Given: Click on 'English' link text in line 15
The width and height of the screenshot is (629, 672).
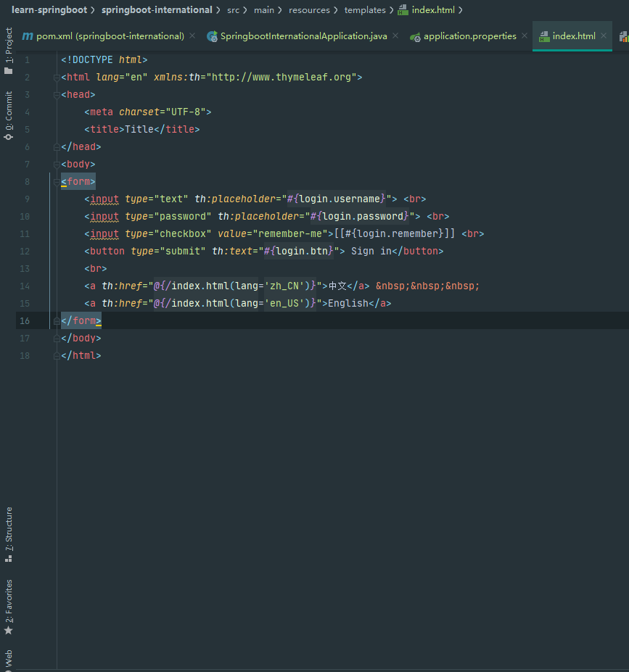Looking at the screenshot, I should 348,304.
